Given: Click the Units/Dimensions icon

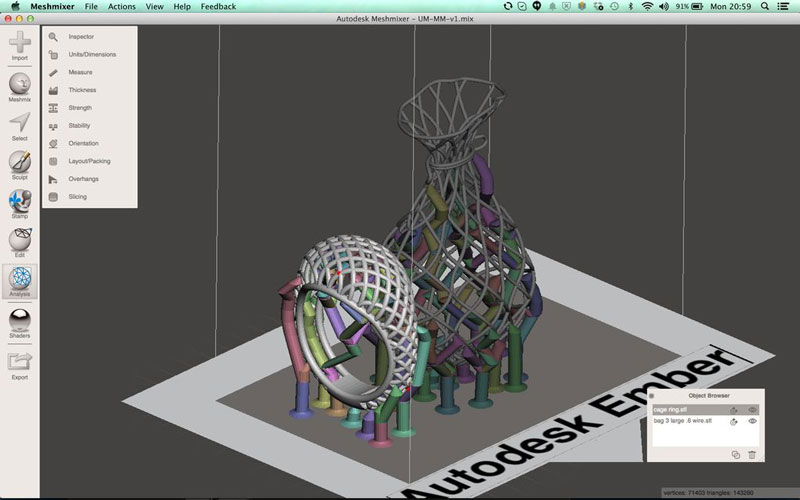Looking at the screenshot, I should pos(53,55).
